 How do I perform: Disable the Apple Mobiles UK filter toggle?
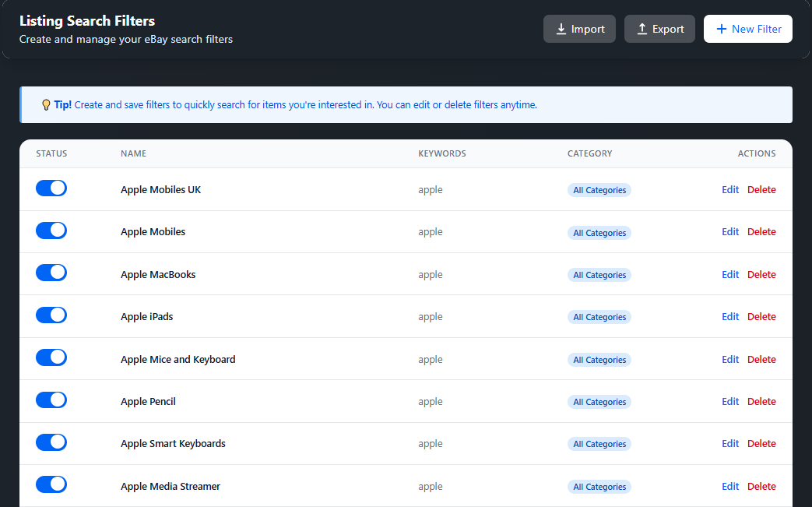tap(51, 188)
